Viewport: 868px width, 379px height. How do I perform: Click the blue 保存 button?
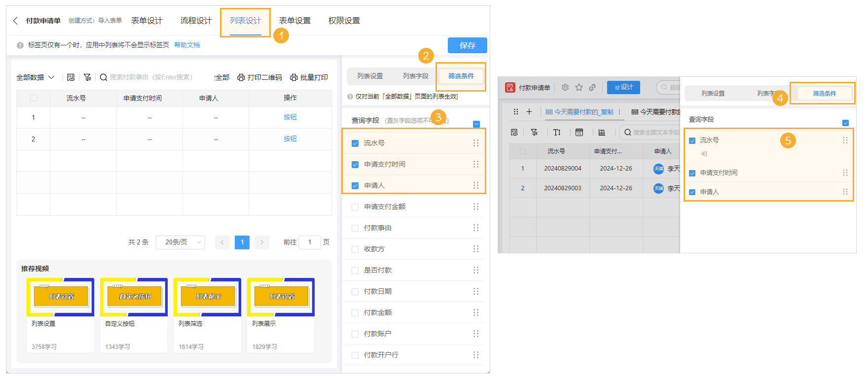[468, 45]
